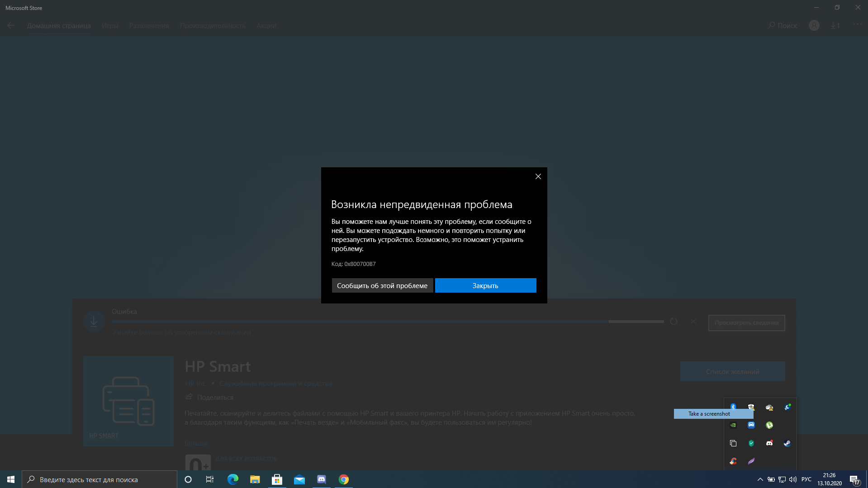The height and width of the screenshot is (488, 868).
Task: Click the "Список желаний" button
Action: point(732,371)
